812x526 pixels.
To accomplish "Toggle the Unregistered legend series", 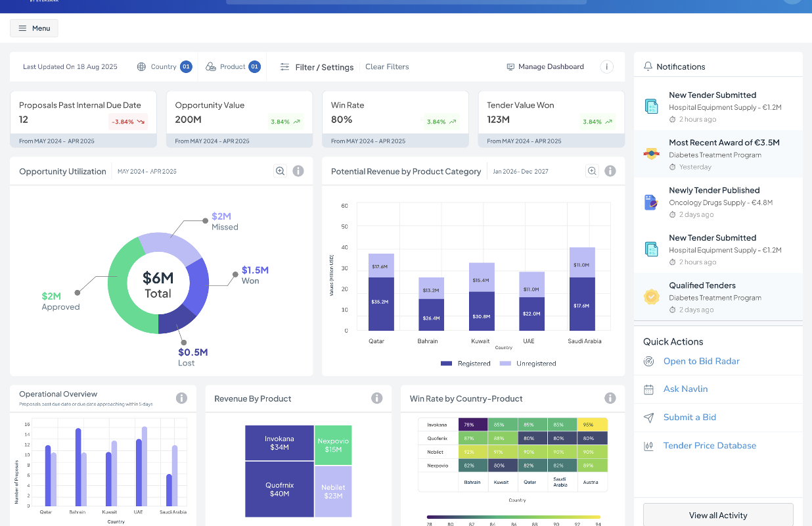I will pyautogui.click(x=528, y=364).
